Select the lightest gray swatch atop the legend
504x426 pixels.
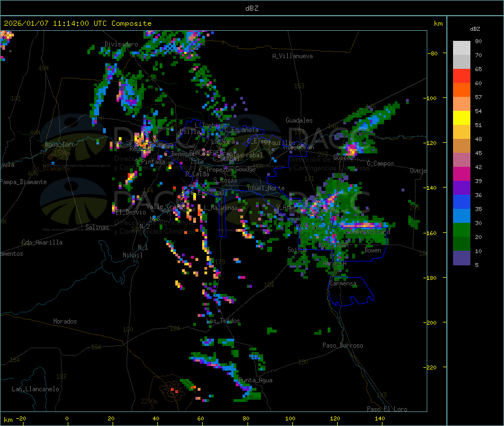click(x=461, y=48)
